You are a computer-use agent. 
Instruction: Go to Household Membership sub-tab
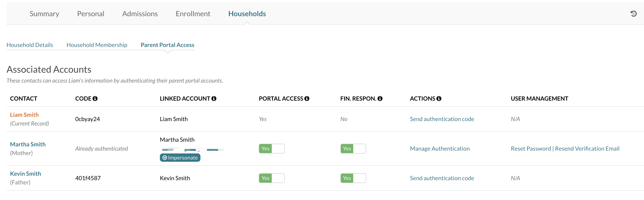tap(97, 45)
